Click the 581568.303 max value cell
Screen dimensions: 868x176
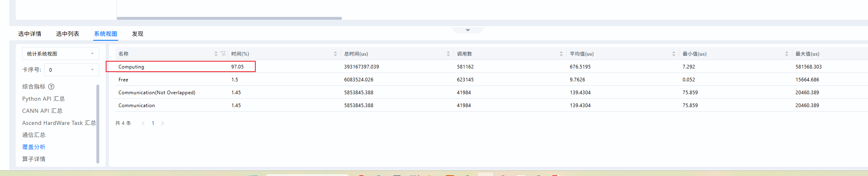click(808, 67)
